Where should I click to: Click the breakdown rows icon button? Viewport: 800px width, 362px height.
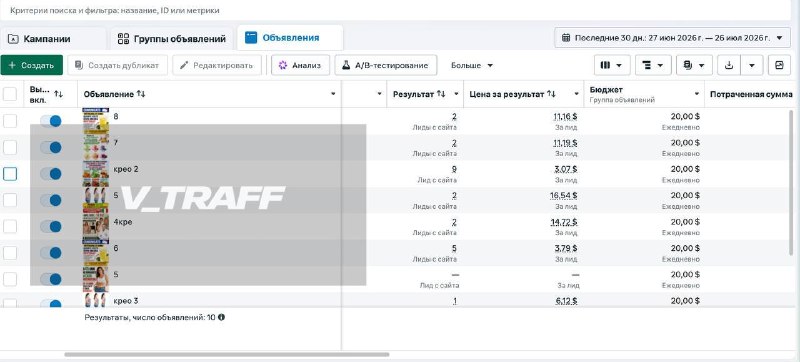tap(653, 65)
